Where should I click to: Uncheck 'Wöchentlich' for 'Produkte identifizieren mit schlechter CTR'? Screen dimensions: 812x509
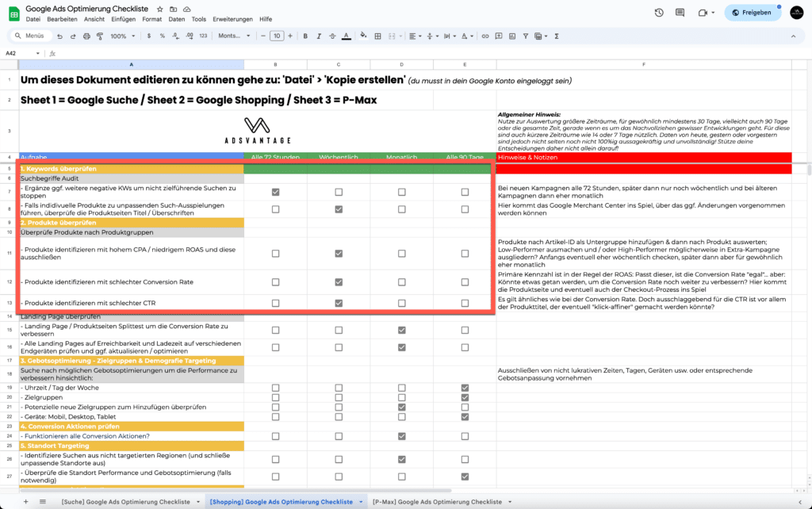tap(339, 303)
